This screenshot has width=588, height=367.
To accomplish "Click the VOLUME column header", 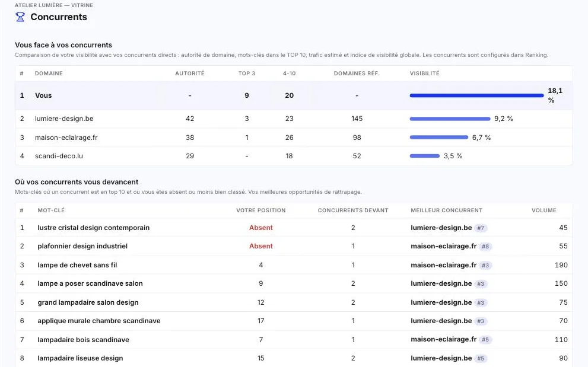I will 543,210.
